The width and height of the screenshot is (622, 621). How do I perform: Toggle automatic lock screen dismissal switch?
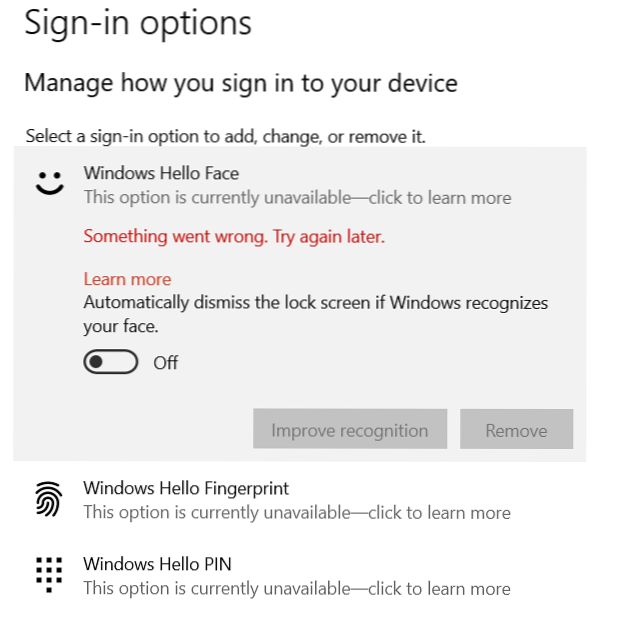tap(111, 362)
